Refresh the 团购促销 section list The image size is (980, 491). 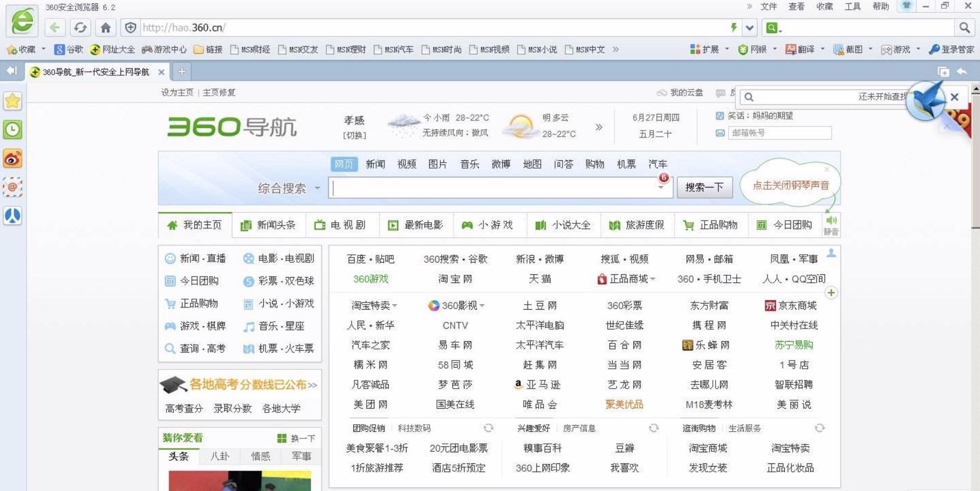click(488, 428)
